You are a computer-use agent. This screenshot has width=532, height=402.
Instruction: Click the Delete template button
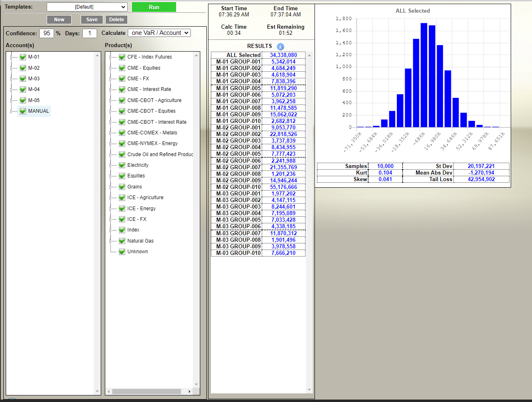[x=116, y=20]
